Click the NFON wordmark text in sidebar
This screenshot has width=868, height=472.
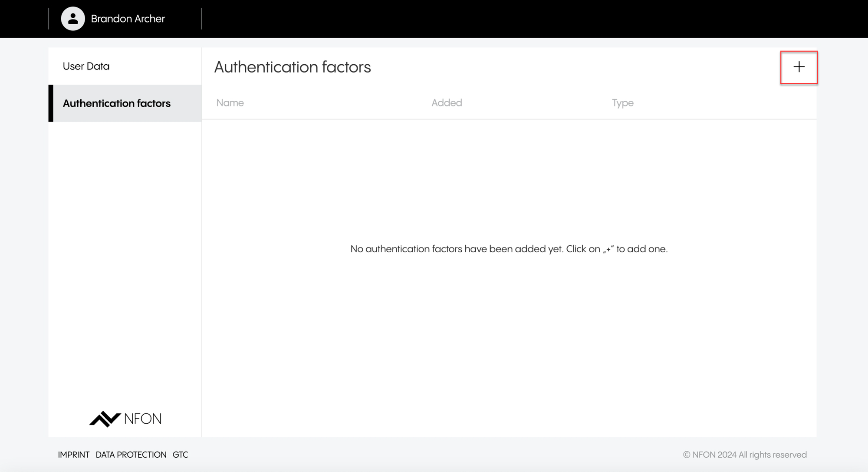click(x=143, y=419)
